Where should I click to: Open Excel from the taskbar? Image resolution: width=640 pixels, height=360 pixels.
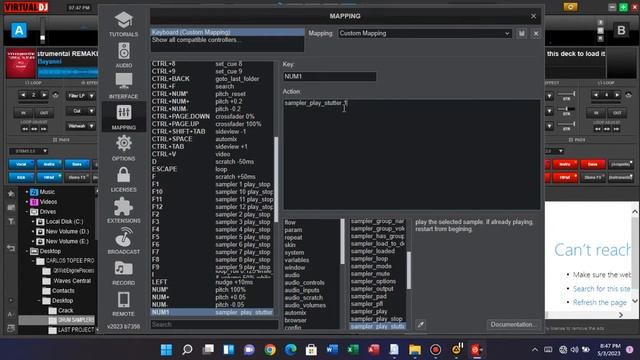pyautogui.click(x=353, y=349)
